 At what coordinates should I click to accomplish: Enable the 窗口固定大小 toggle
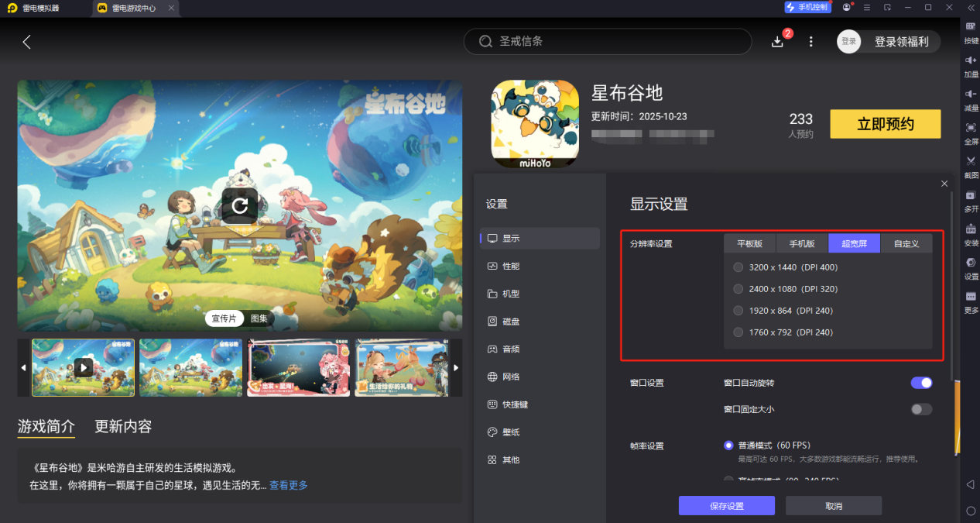[x=921, y=409]
